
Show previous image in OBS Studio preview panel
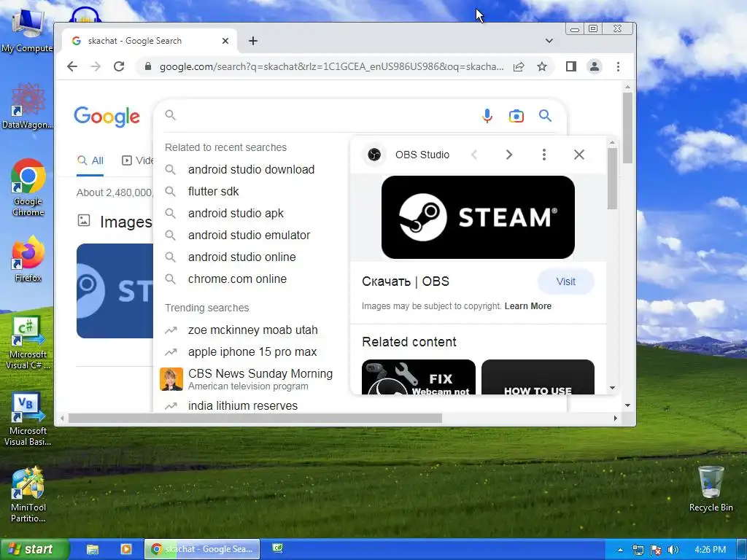tap(474, 155)
